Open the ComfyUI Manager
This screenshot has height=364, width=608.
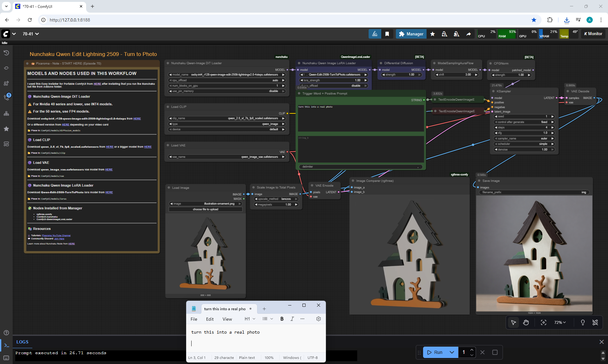pyautogui.click(x=411, y=34)
